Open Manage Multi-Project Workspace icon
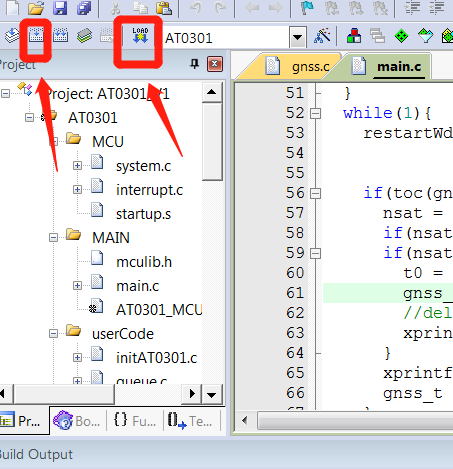The width and height of the screenshot is (453, 469). click(x=377, y=35)
